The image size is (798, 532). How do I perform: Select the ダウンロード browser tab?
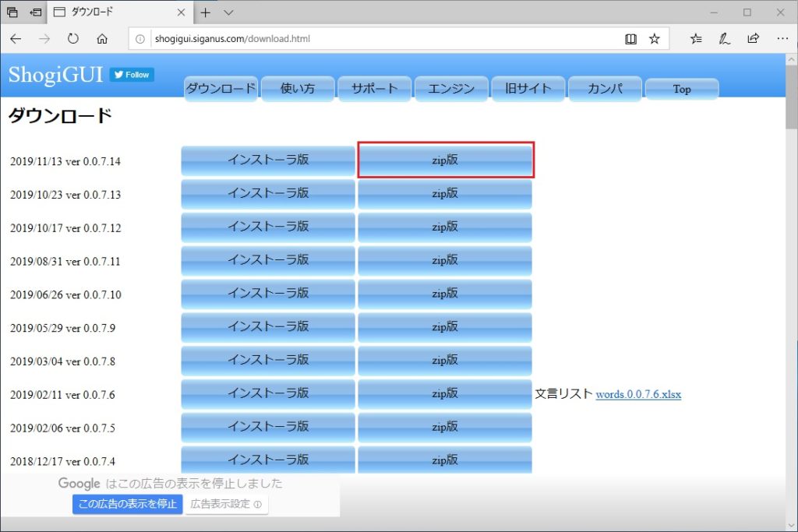119,12
